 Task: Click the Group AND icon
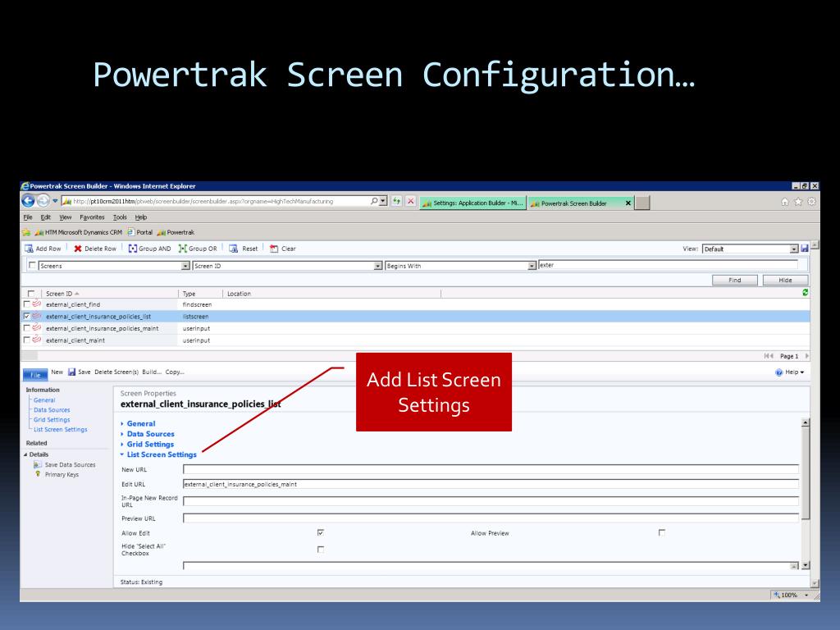pyautogui.click(x=132, y=249)
